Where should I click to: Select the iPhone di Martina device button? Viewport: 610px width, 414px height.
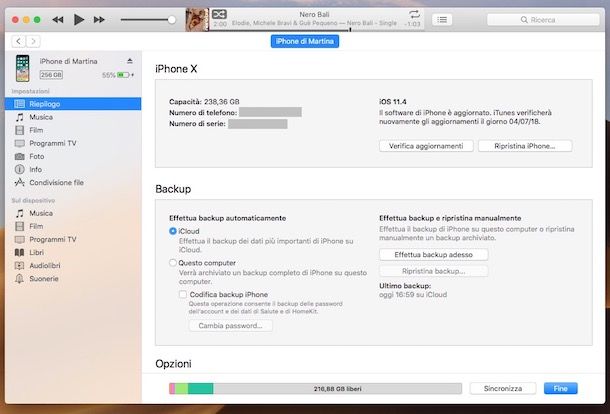(305, 41)
